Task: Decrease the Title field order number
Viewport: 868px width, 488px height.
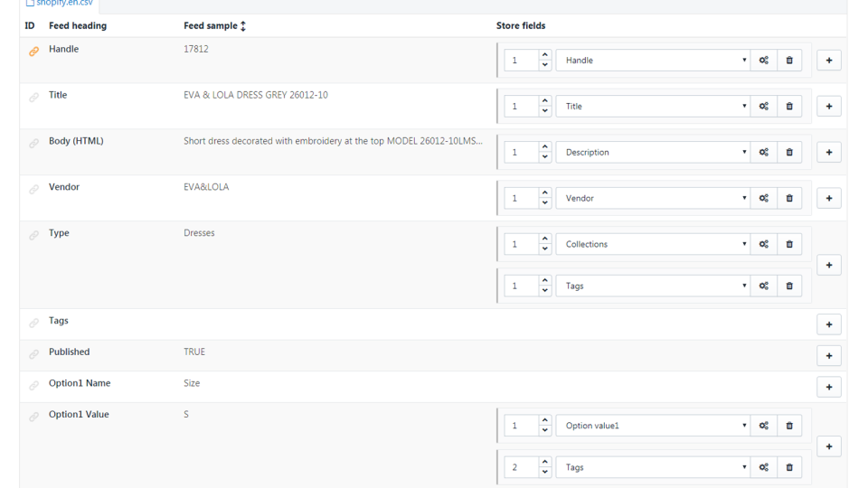Action: click(544, 111)
